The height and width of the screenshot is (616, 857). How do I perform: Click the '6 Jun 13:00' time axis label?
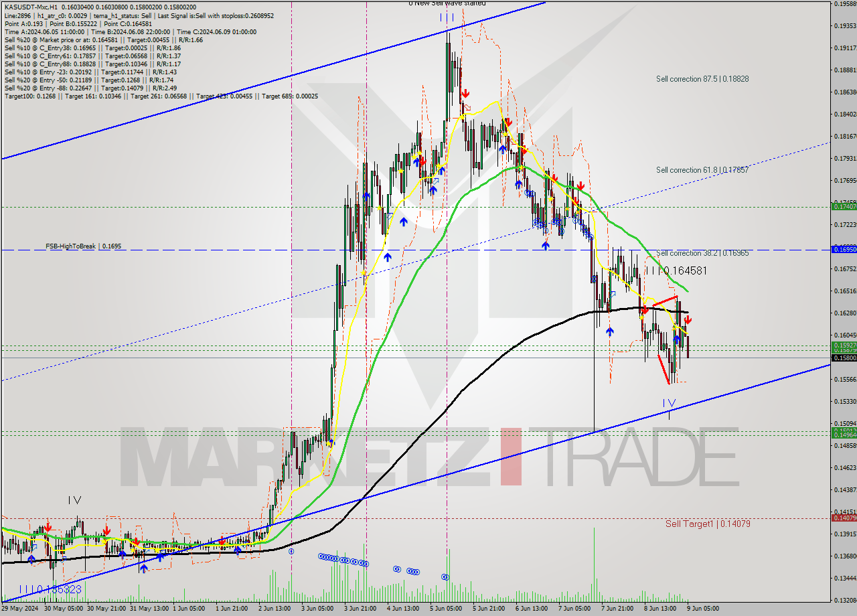[531, 609]
